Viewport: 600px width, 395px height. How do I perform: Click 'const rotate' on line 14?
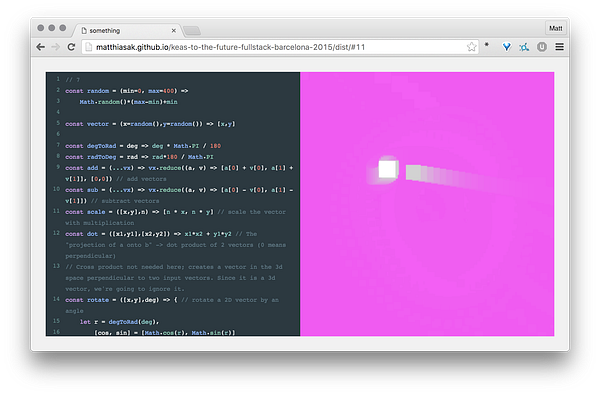click(87, 300)
